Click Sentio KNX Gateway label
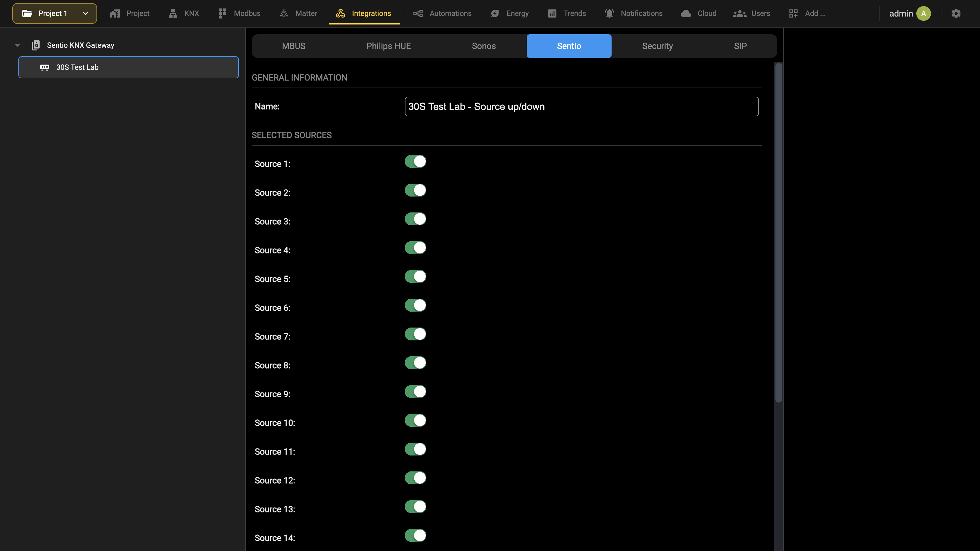 [x=81, y=45]
